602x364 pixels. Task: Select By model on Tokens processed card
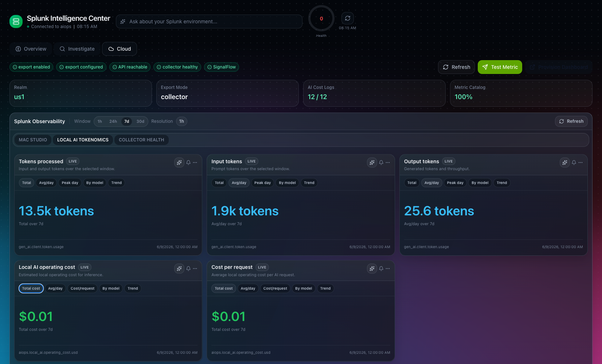pos(95,183)
